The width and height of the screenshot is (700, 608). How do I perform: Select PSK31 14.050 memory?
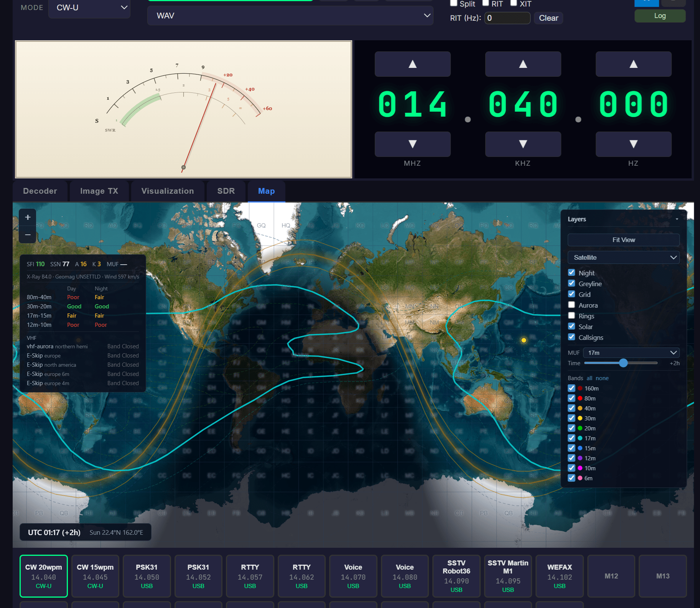(x=147, y=576)
